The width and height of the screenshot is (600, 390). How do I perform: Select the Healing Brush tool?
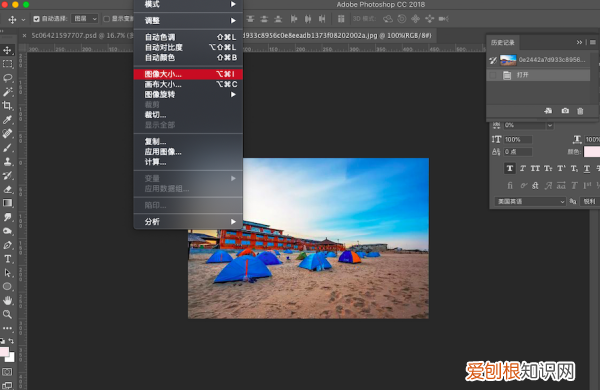click(7, 134)
